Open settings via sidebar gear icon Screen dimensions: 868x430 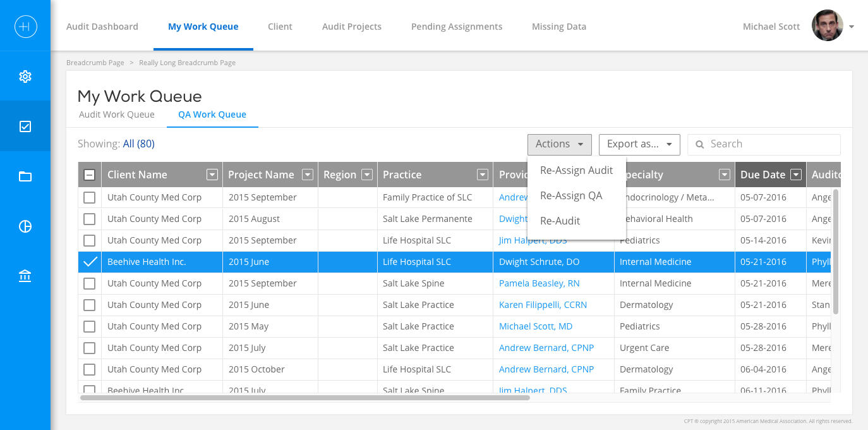coord(25,77)
